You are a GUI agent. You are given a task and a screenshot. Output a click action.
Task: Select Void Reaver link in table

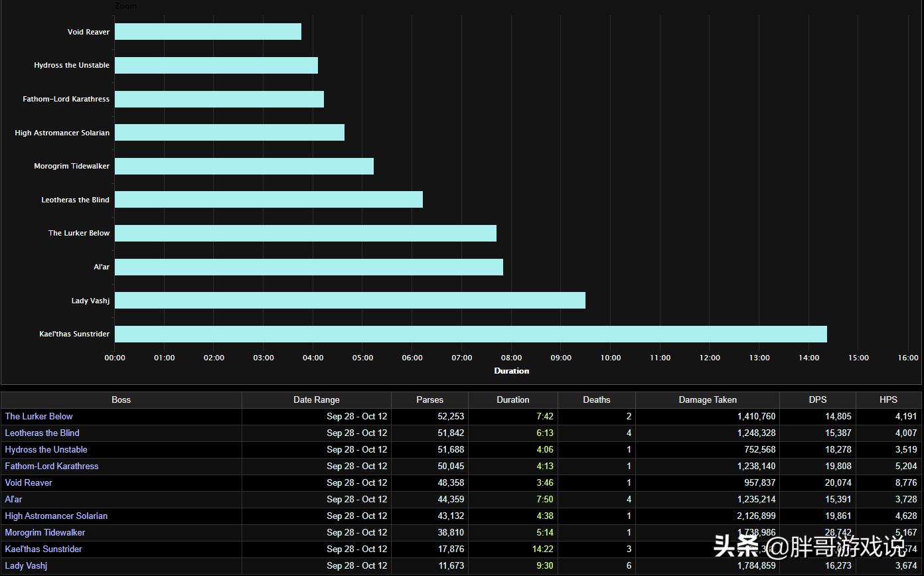tap(29, 483)
